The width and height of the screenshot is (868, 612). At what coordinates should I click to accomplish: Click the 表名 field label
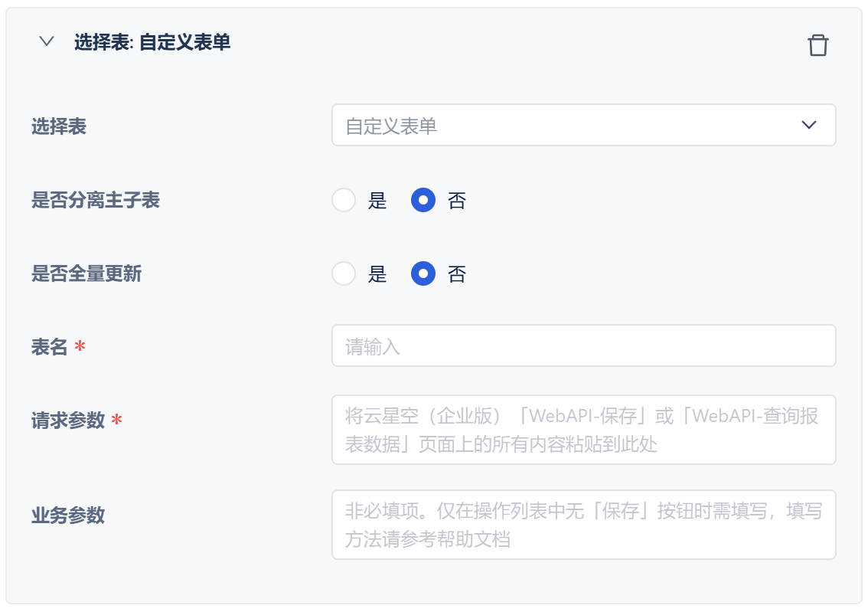click(50, 347)
